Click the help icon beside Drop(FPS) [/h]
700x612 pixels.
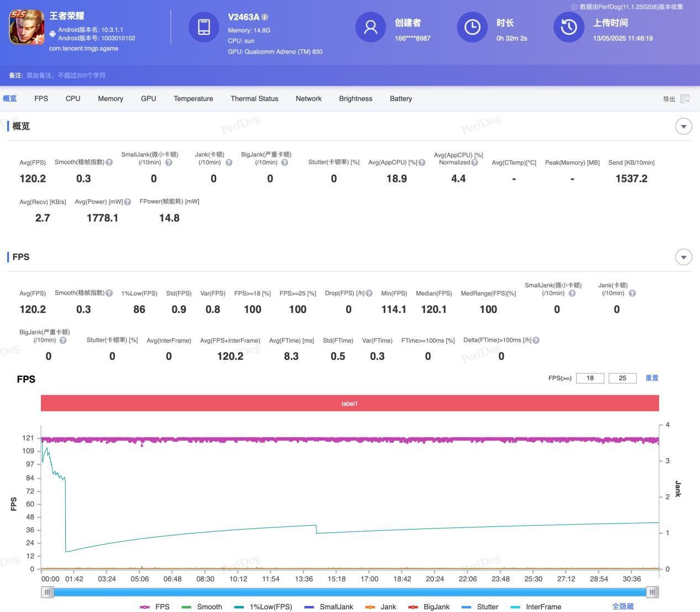click(x=369, y=294)
